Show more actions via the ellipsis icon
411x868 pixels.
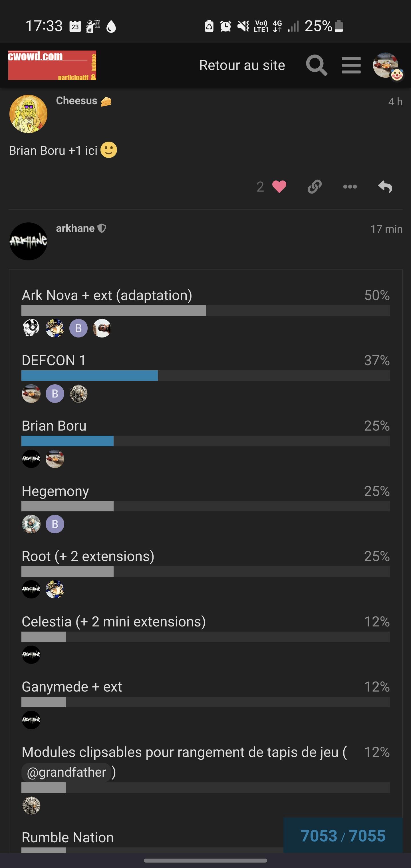[x=350, y=187]
